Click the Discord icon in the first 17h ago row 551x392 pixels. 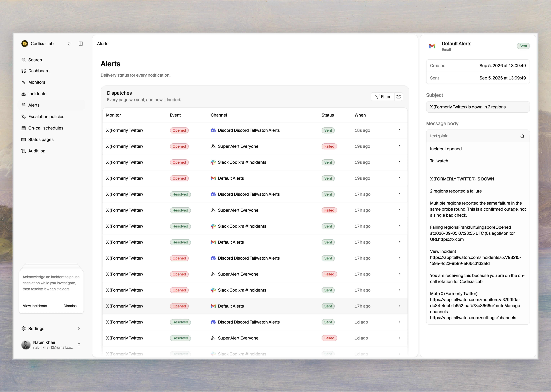(x=213, y=194)
